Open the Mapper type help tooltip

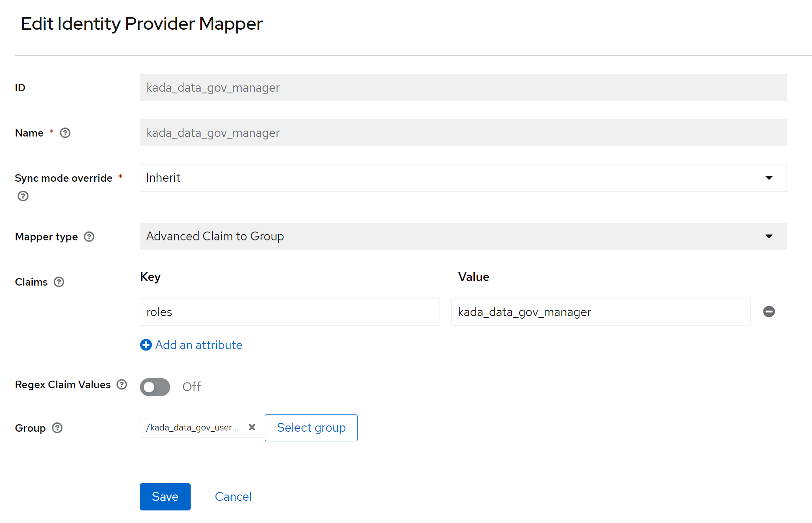tap(89, 237)
